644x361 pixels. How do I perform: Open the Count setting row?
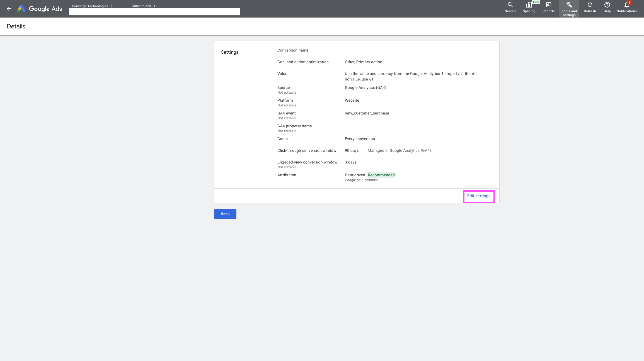(x=282, y=139)
